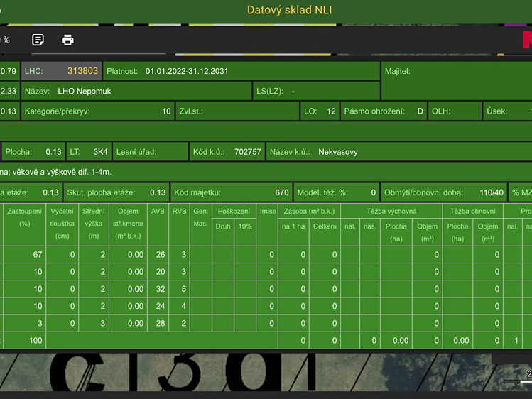Select the Kód k.ú. value 702757
The width and height of the screenshot is (532, 399).
coord(248,152)
